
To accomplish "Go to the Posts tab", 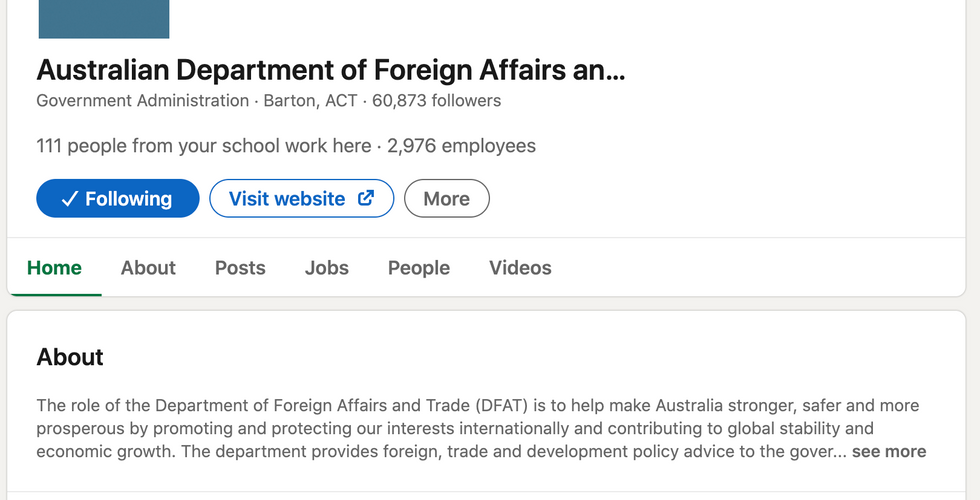I will tap(240, 268).
